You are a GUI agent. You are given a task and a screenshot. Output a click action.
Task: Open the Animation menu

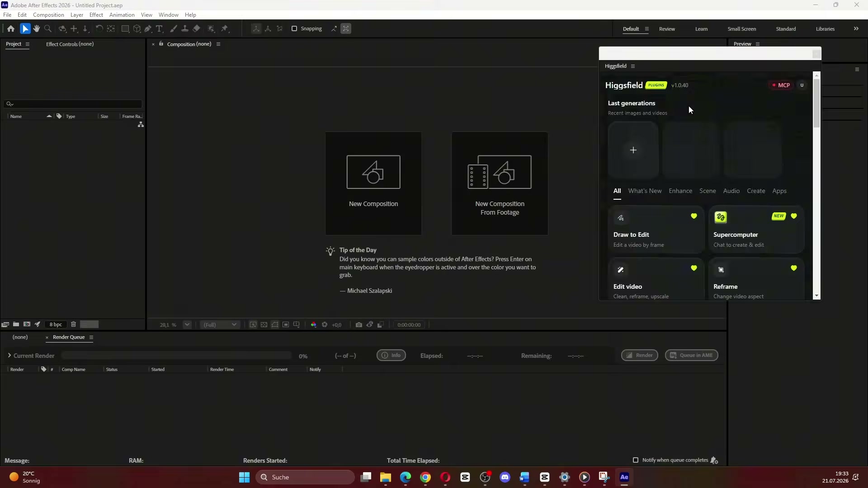click(122, 15)
